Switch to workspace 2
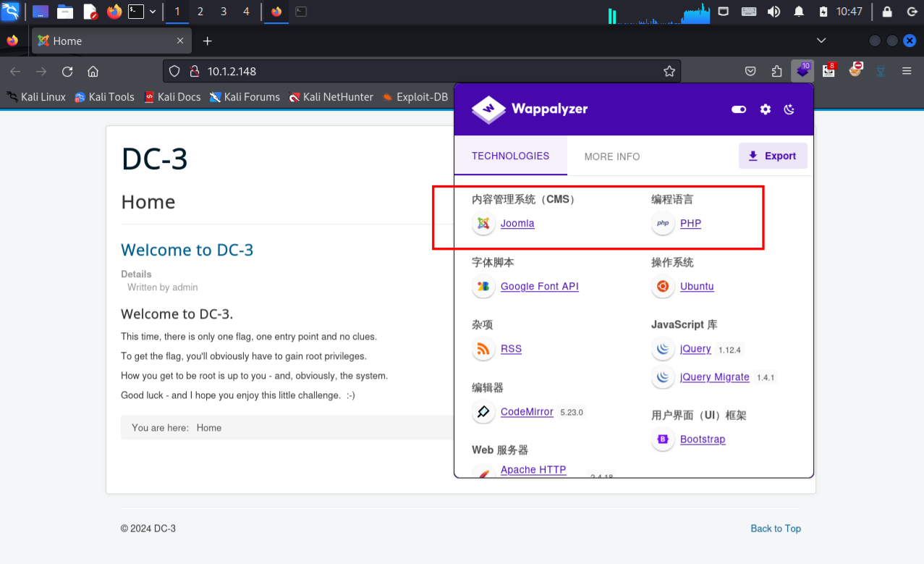This screenshot has height=564, width=924. (200, 12)
